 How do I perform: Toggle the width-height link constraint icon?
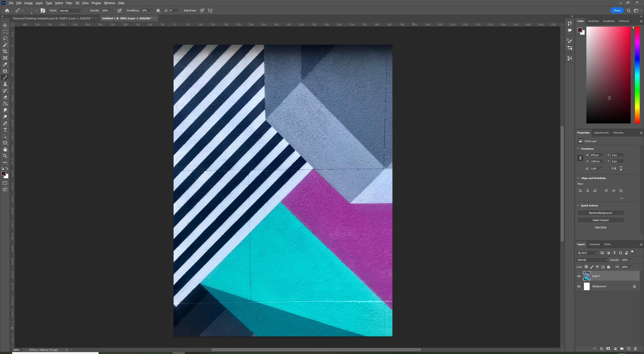580,158
